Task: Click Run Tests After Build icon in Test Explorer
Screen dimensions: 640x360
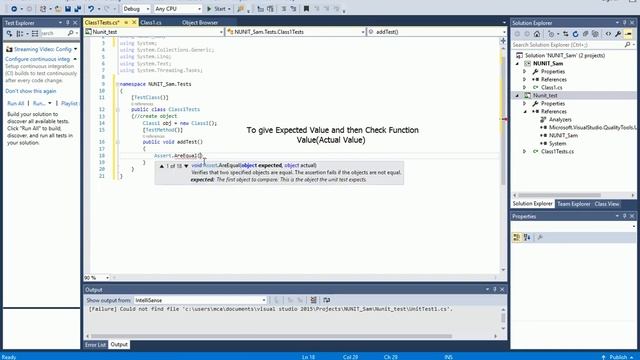Action: pos(9,33)
